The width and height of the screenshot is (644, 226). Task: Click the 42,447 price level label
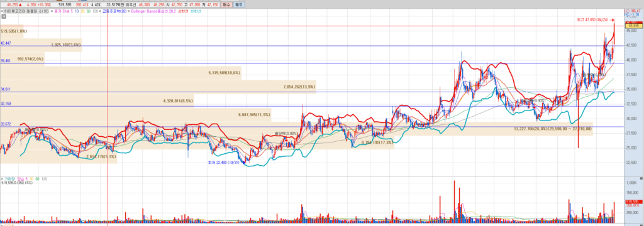tap(6, 43)
